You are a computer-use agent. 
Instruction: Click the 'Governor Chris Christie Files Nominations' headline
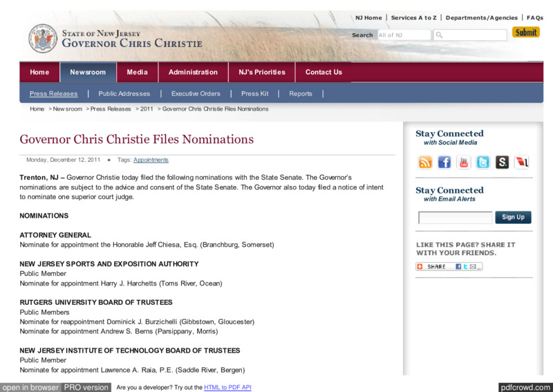point(136,140)
